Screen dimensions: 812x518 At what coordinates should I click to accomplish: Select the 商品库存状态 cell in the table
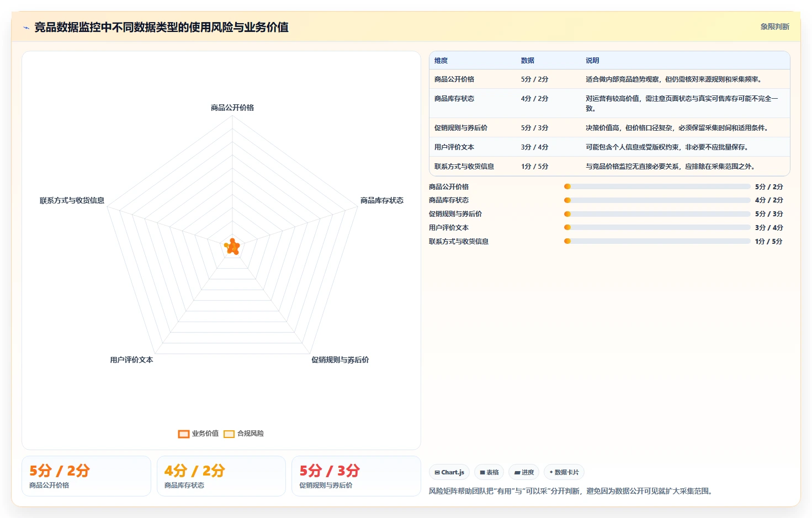click(x=454, y=99)
